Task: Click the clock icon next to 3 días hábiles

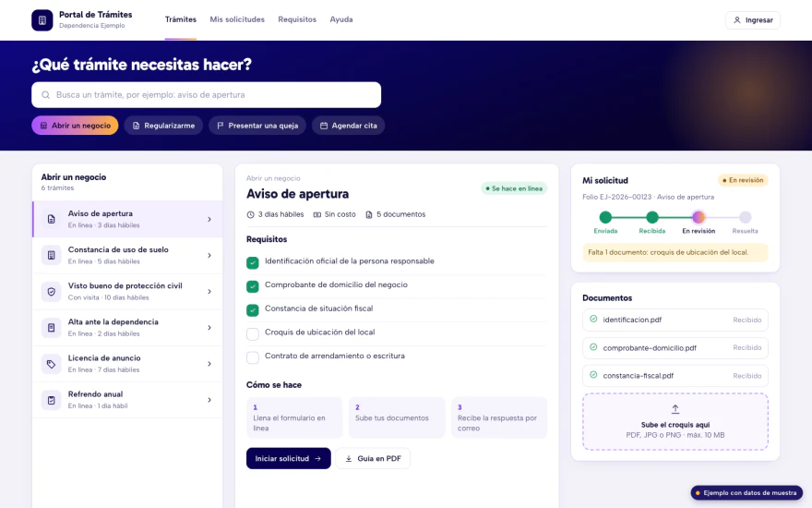Action: [x=251, y=214]
